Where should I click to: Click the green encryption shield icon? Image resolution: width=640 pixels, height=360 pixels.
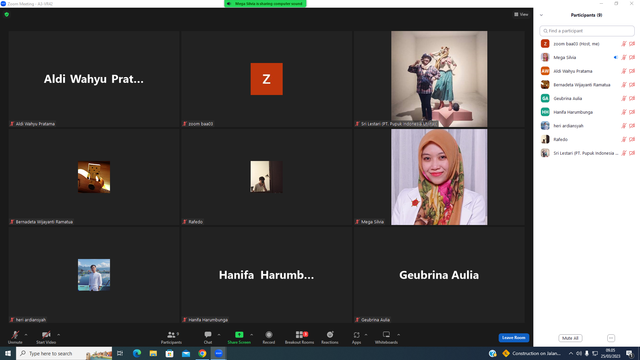pos(7,14)
